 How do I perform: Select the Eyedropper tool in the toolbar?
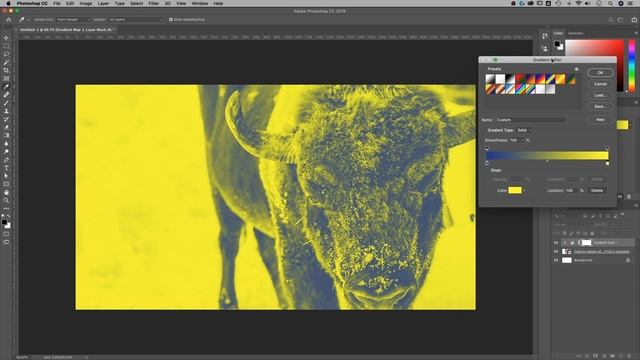[6, 87]
